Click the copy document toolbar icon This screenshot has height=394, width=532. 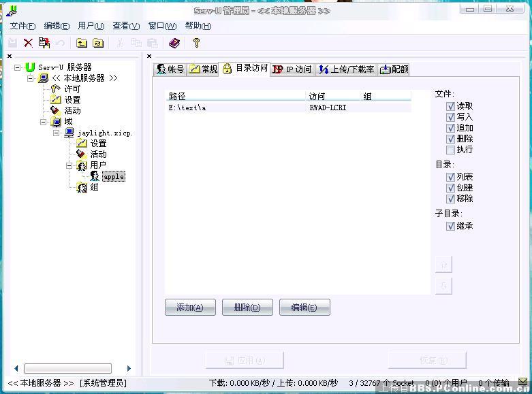pos(44,43)
